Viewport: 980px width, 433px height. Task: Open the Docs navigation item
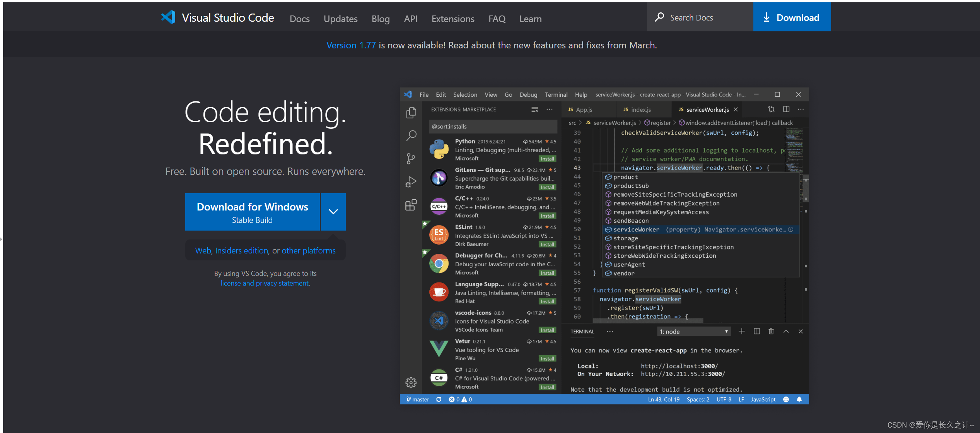click(300, 19)
